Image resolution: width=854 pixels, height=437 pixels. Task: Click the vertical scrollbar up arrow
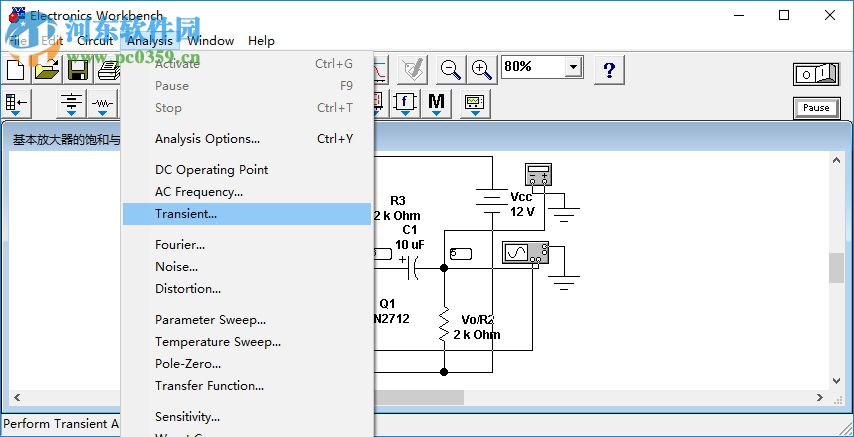tap(837, 160)
